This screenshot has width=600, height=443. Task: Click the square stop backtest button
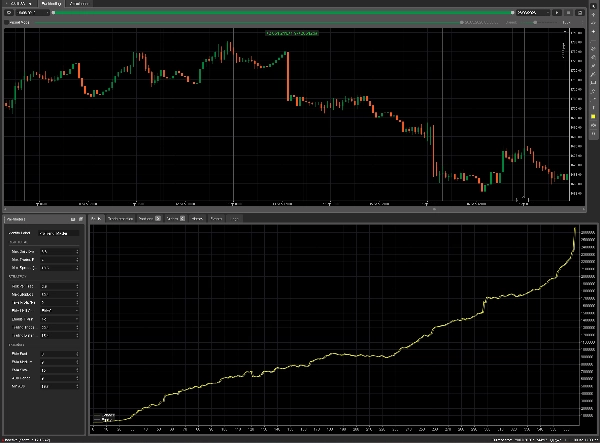pos(569,13)
